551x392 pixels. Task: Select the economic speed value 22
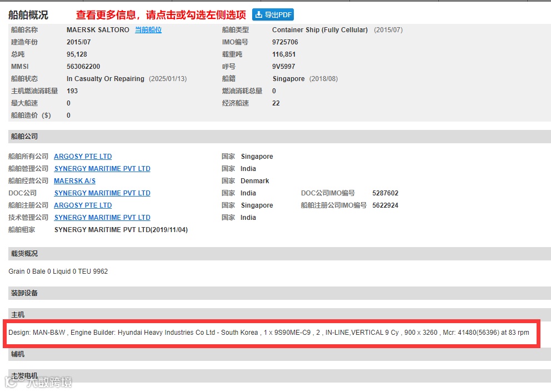click(x=276, y=103)
